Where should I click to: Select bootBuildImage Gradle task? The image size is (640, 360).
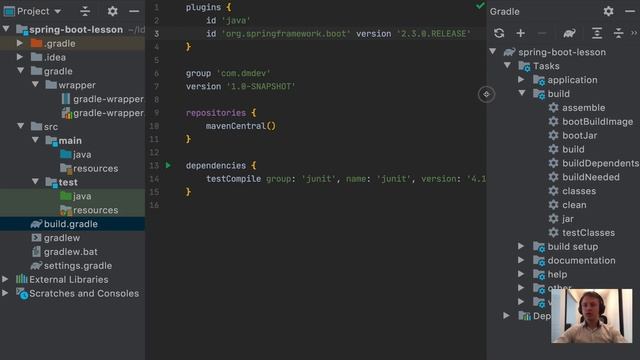click(x=591, y=122)
